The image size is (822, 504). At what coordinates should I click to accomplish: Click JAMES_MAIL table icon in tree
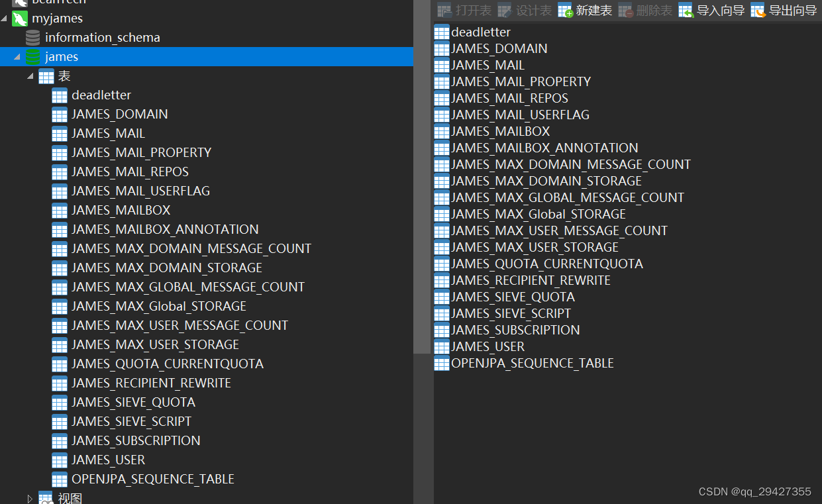[60, 134]
